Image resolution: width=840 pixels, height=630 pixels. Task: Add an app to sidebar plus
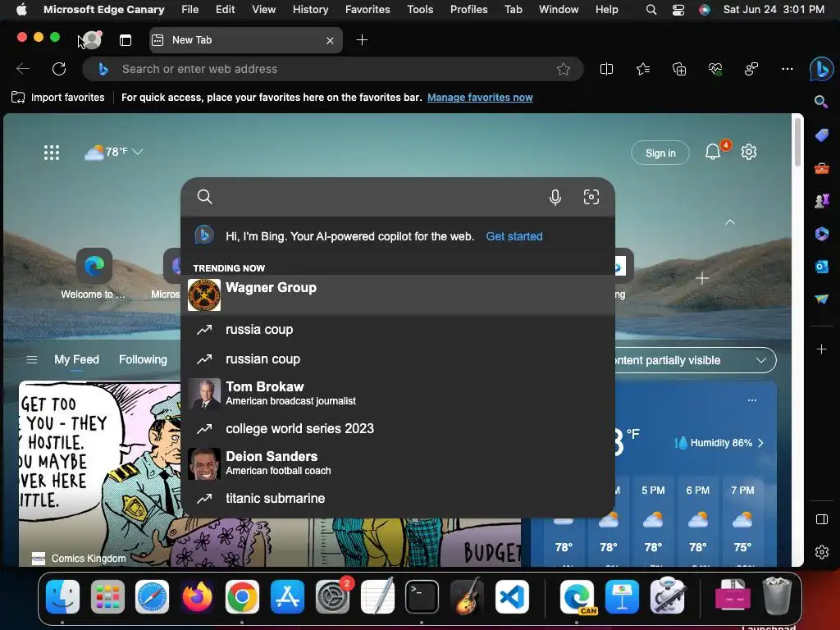[821, 349]
